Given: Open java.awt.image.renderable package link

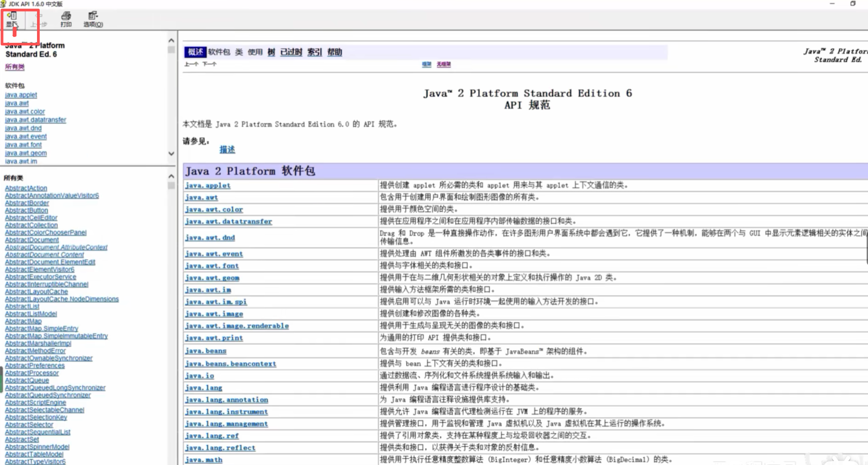Looking at the screenshot, I should click(x=237, y=326).
